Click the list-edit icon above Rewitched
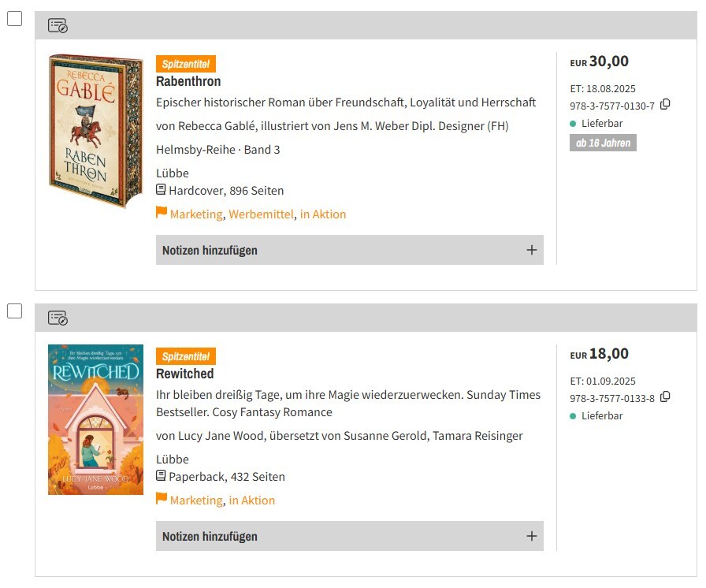 58,318
